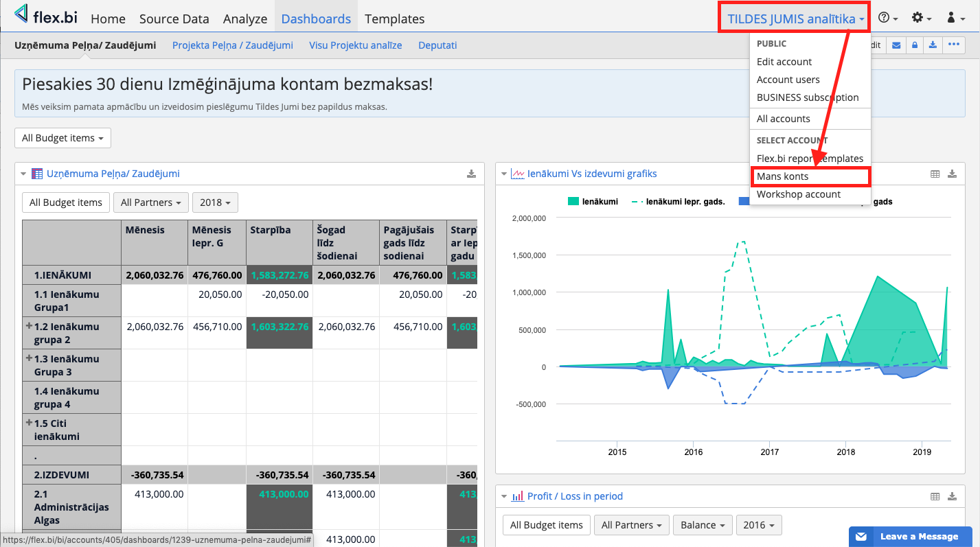Open the 2018 year dropdown
980x547 pixels.
pyautogui.click(x=215, y=202)
